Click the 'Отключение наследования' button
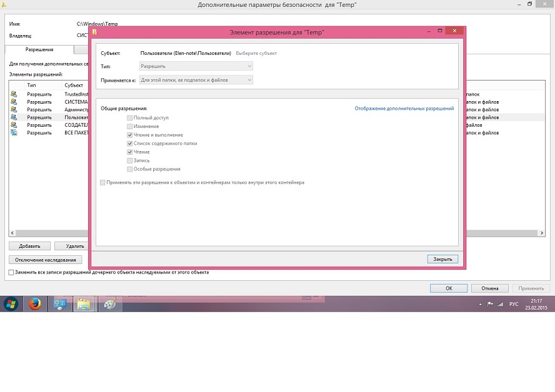The height and width of the screenshot is (392, 555). 45,260
